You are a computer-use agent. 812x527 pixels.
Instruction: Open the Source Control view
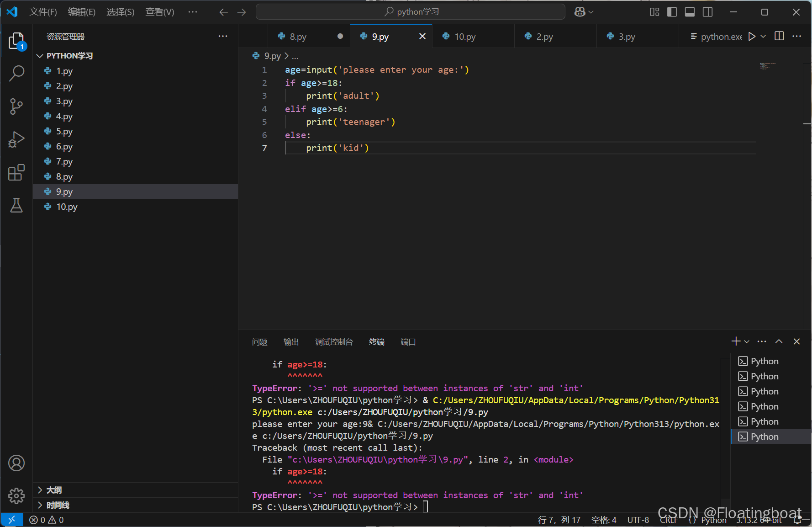point(16,106)
